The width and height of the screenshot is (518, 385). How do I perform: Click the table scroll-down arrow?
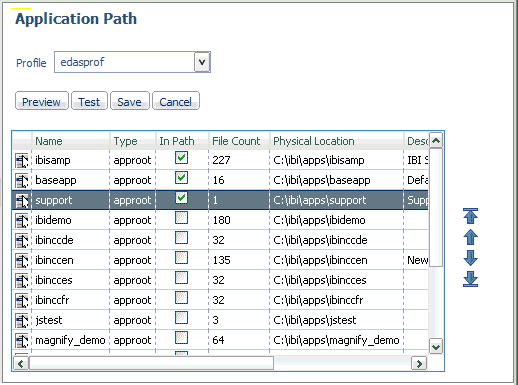coord(436,347)
